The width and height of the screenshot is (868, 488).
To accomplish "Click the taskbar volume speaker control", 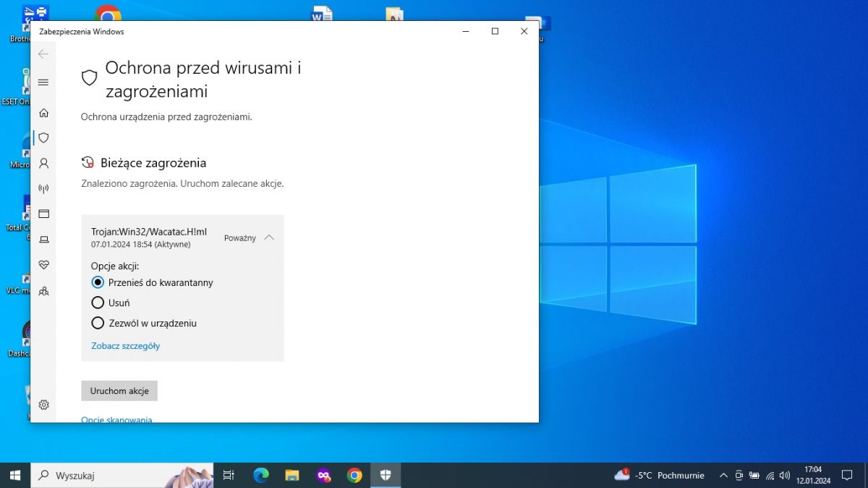I will pyautogui.click(x=784, y=475).
